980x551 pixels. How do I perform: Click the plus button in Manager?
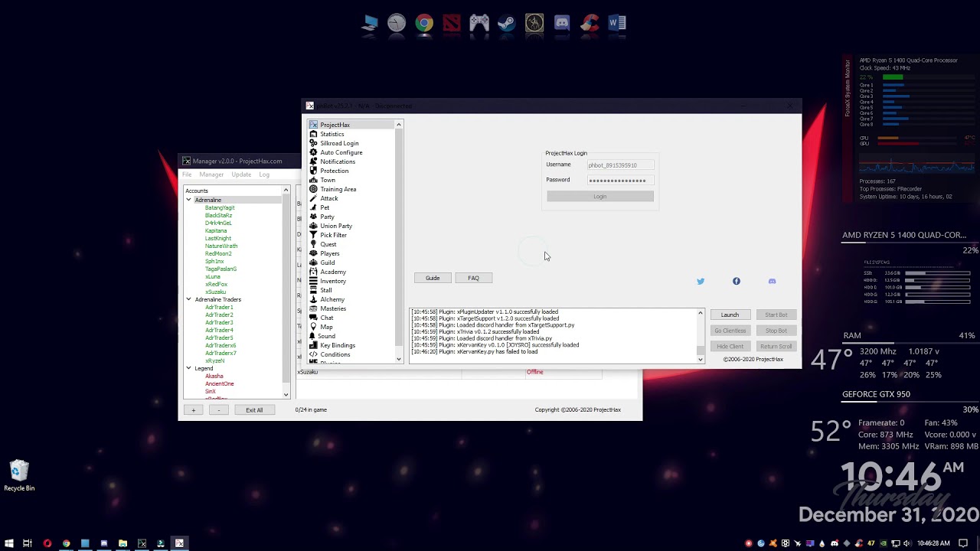pyautogui.click(x=193, y=410)
